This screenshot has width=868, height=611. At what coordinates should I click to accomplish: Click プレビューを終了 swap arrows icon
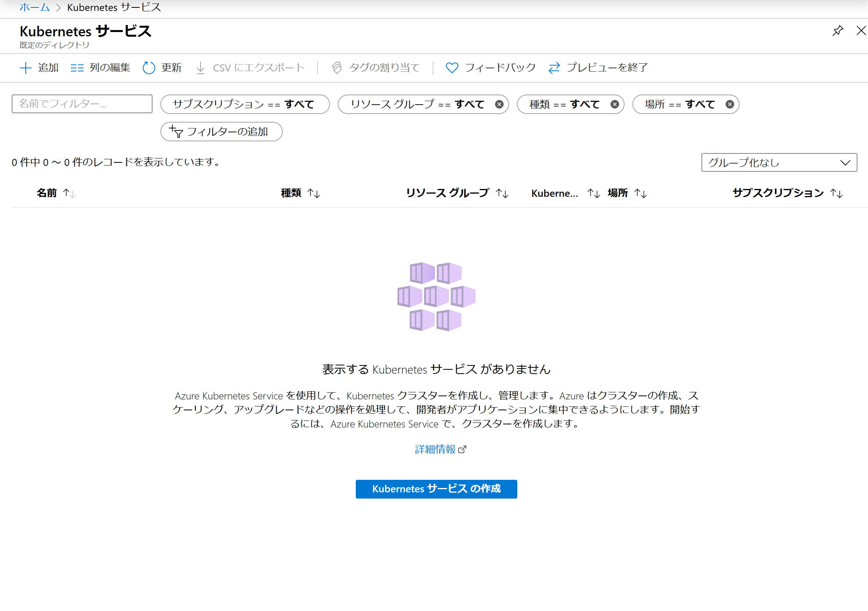coord(554,68)
